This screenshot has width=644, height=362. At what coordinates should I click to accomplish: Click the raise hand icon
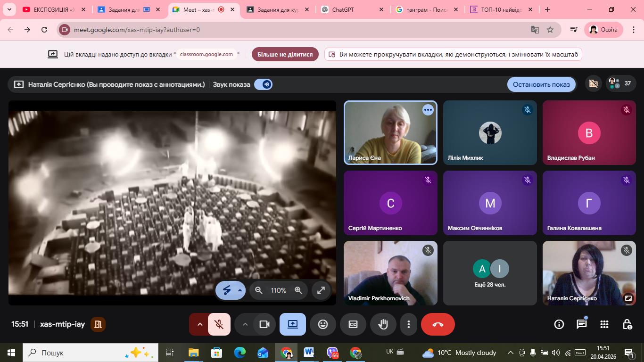[383, 324]
